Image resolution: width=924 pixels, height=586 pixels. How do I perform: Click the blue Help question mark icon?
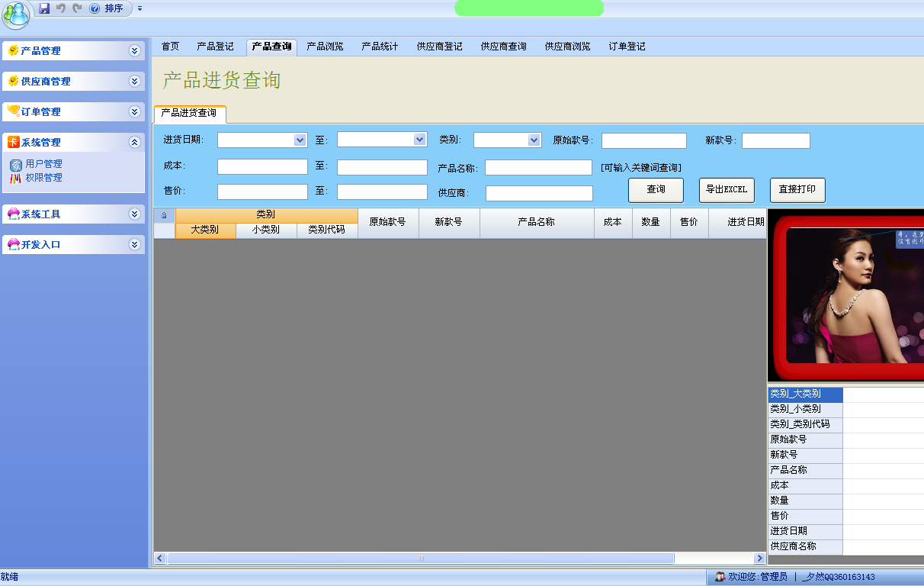coord(95,8)
